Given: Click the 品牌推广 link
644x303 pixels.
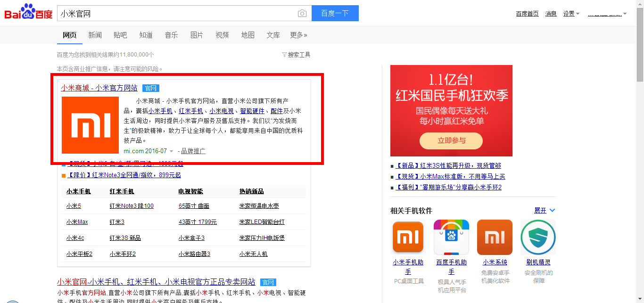Looking at the screenshot, I should point(193,151).
